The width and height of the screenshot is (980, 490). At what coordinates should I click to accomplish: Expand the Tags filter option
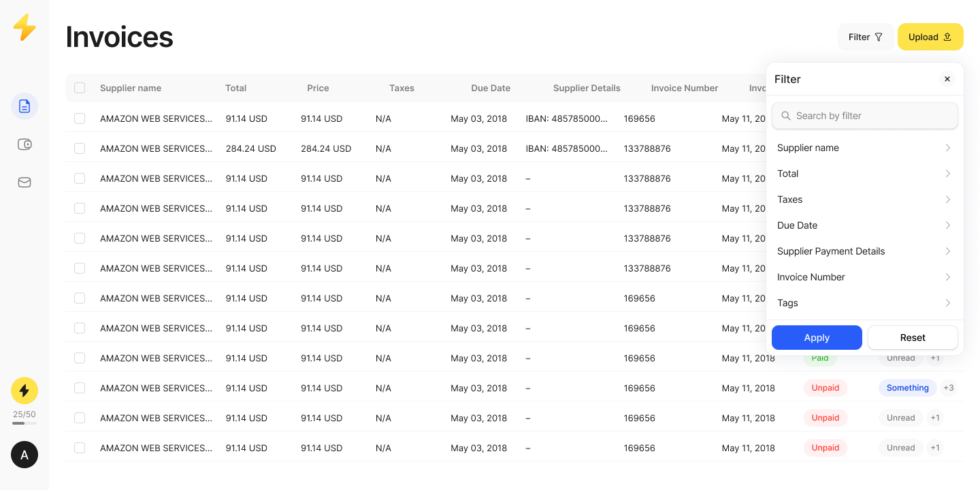(864, 303)
